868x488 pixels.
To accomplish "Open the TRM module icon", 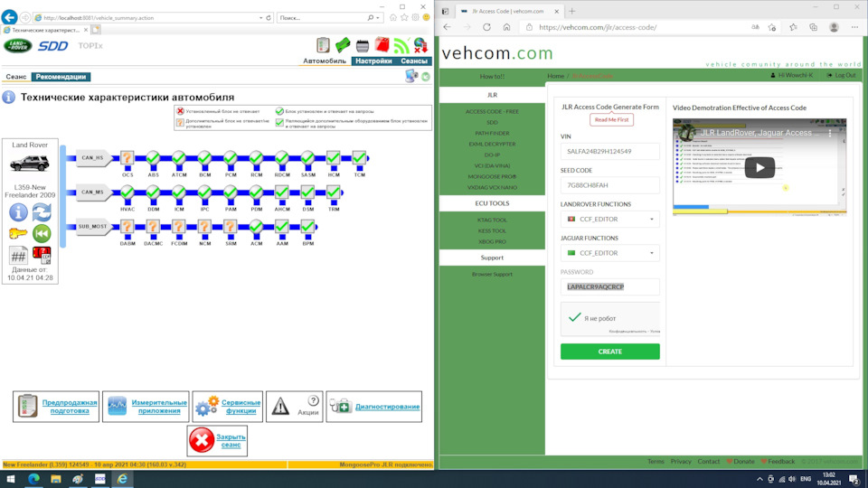I will tap(334, 192).
